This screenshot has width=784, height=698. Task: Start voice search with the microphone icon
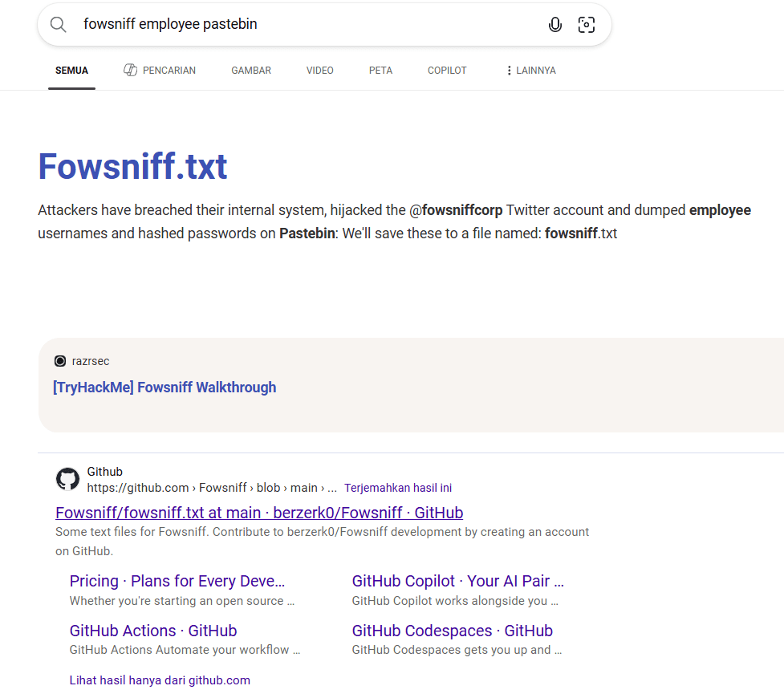[x=554, y=25]
